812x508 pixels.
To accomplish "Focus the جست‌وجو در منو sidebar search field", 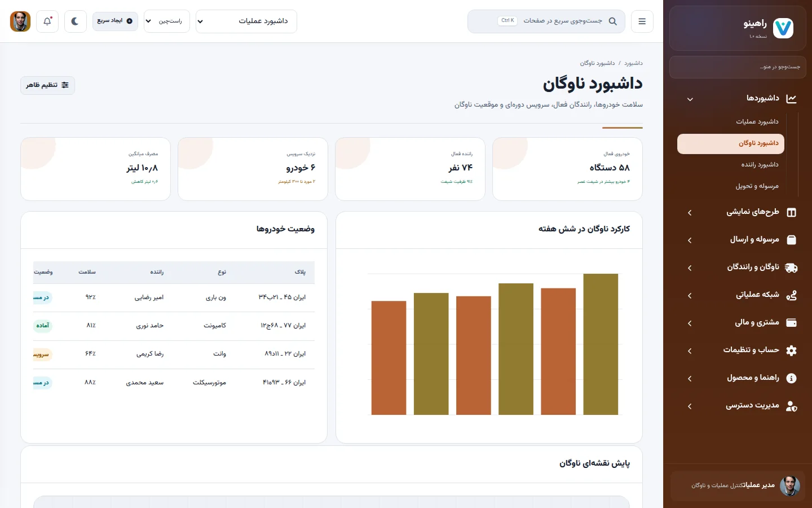I will [738, 67].
